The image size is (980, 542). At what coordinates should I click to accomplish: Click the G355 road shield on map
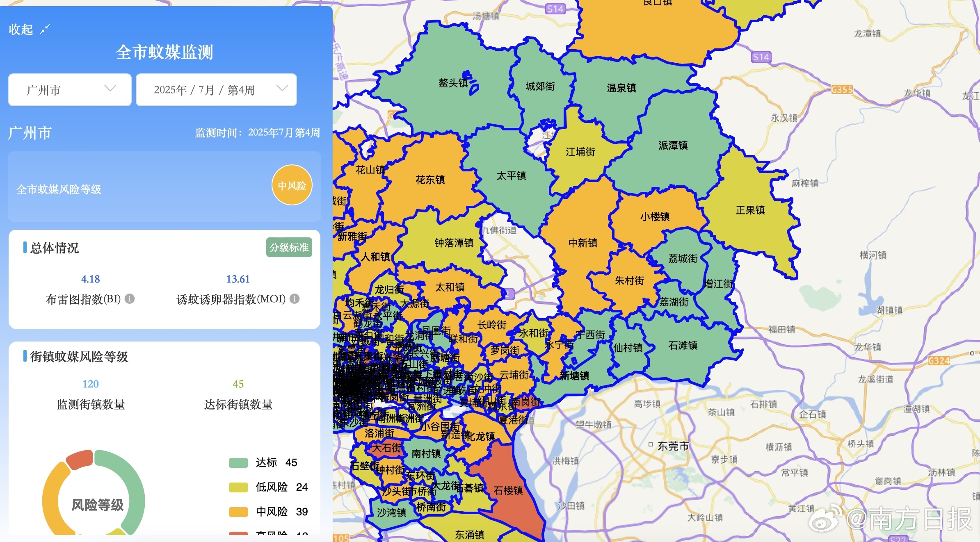pos(842,89)
